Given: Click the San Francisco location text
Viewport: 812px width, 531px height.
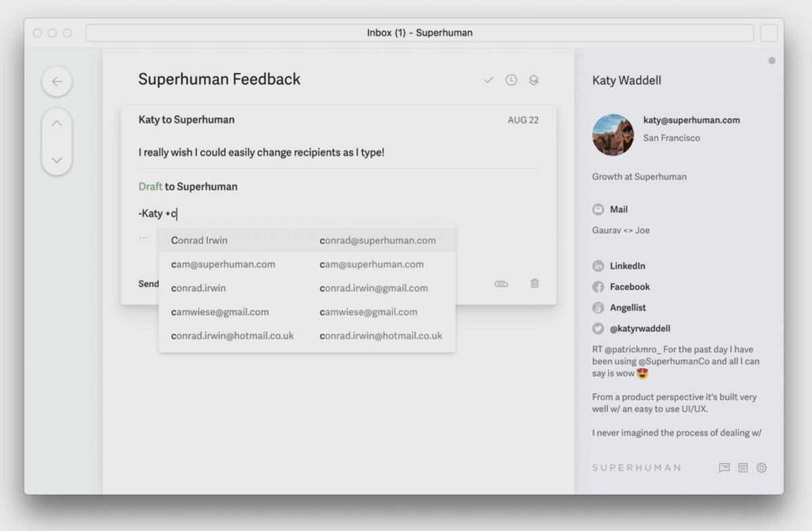Looking at the screenshot, I should coord(671,138).
